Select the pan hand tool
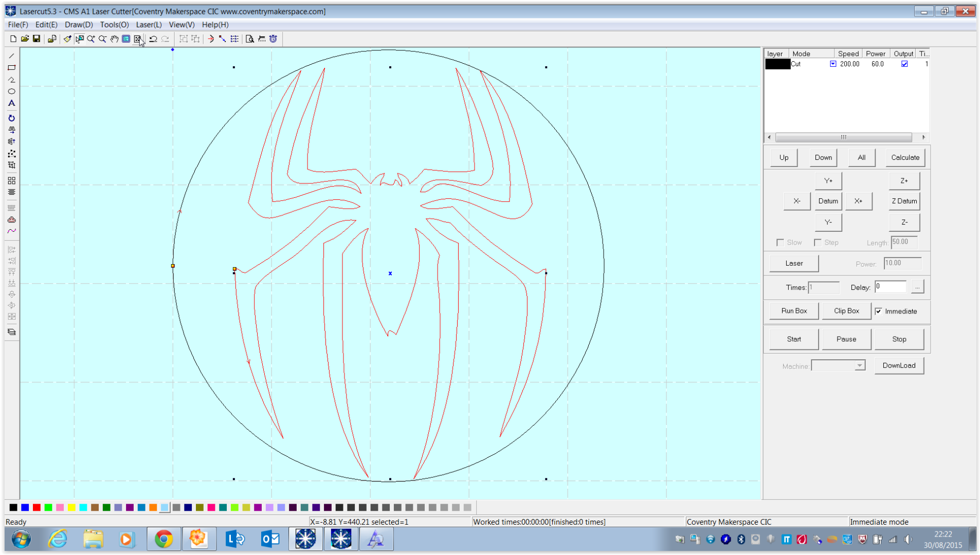Image resolution: width=980 pixels, height=555 pixels. point(114,39)
